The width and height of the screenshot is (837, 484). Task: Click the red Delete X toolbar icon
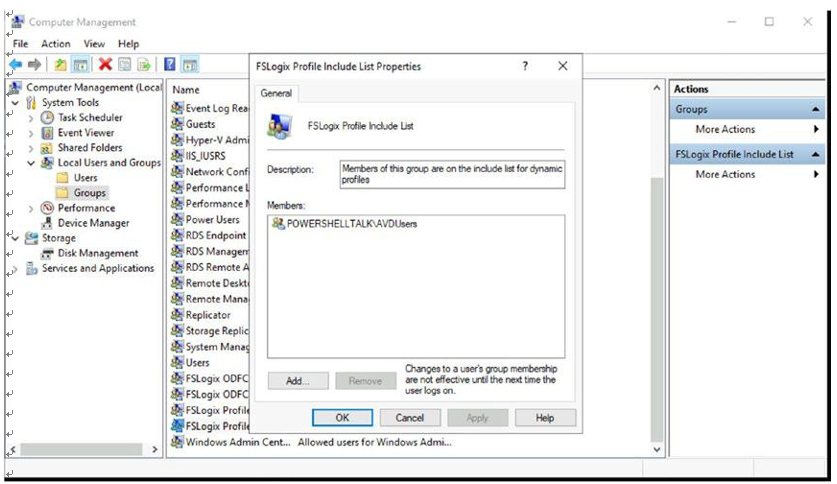pos(105,65)
